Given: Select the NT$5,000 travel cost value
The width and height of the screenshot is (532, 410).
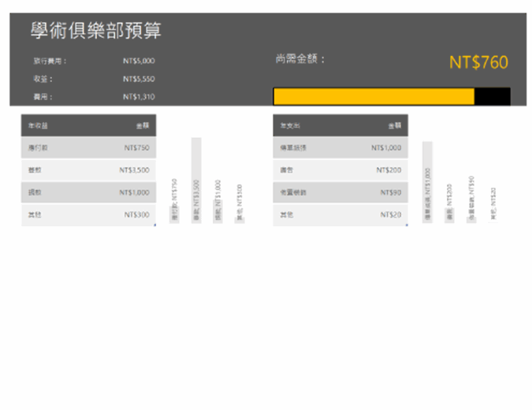Looking at the screenshot, I should click(x=139, y=61).
